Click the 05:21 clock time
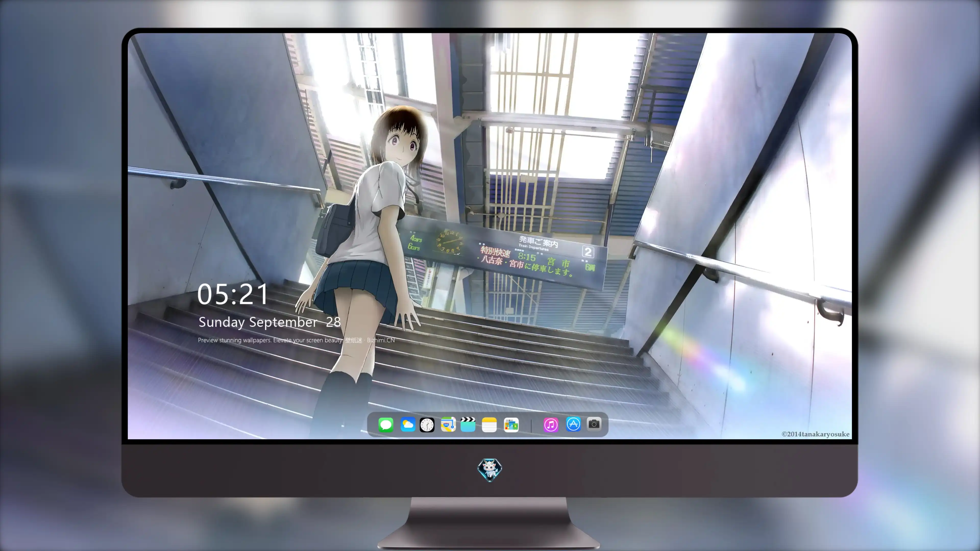The height and width of the screenshot is (551, 980). (x=232, y=294)
